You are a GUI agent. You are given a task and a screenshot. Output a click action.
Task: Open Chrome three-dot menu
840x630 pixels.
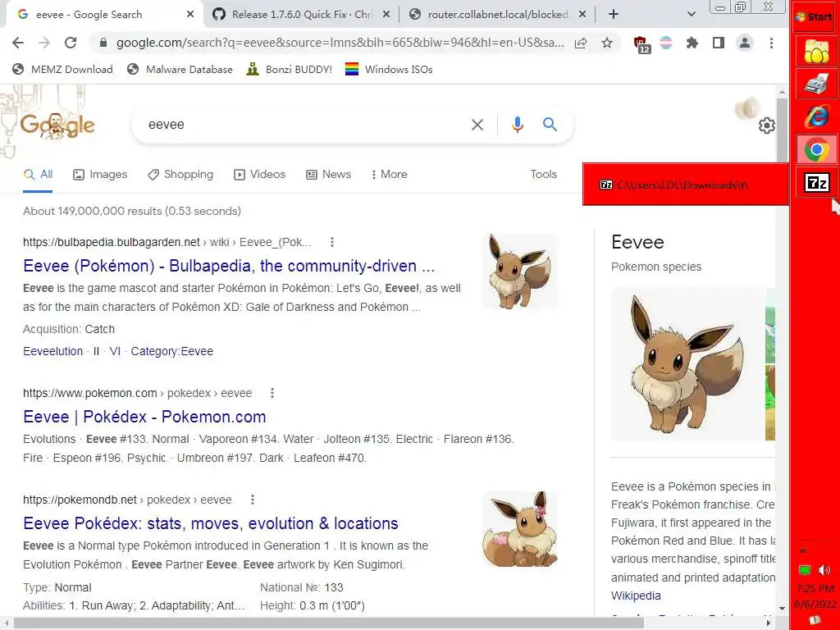coord(771,43)
